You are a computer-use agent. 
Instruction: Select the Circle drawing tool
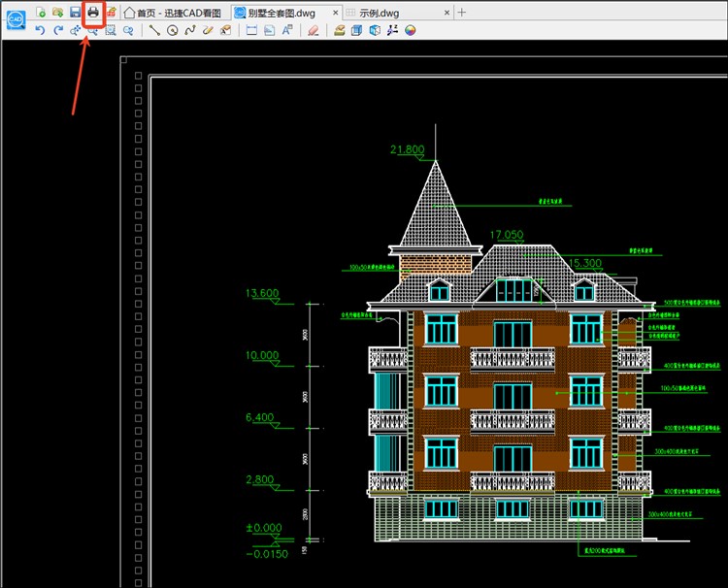(173, 31)
